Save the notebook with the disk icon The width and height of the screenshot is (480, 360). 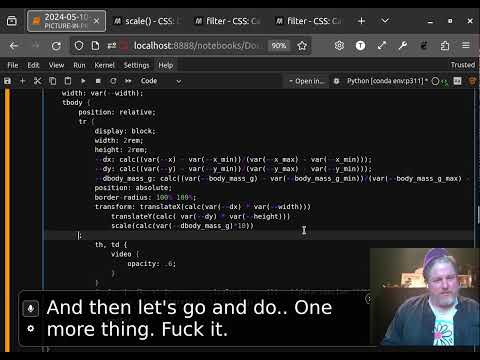pyautogui.click(x=7, y=81)
